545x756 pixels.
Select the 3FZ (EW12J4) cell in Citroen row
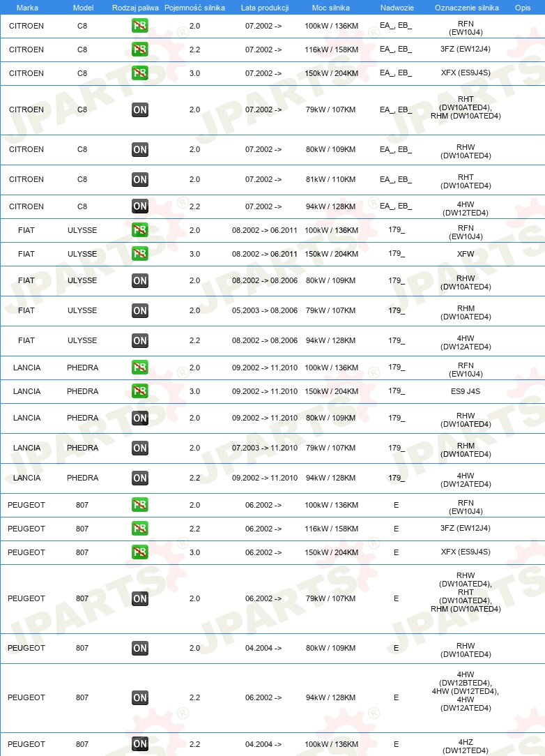coord(466,50)
